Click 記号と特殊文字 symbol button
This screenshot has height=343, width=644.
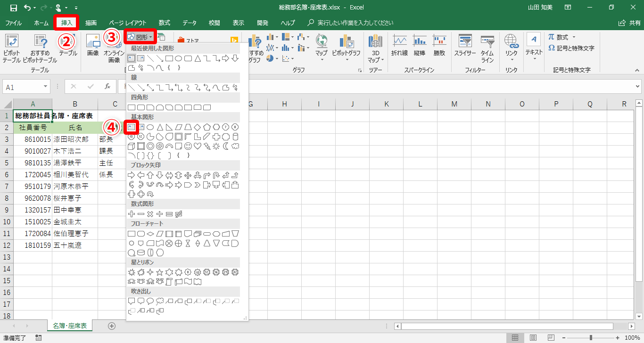571,48
